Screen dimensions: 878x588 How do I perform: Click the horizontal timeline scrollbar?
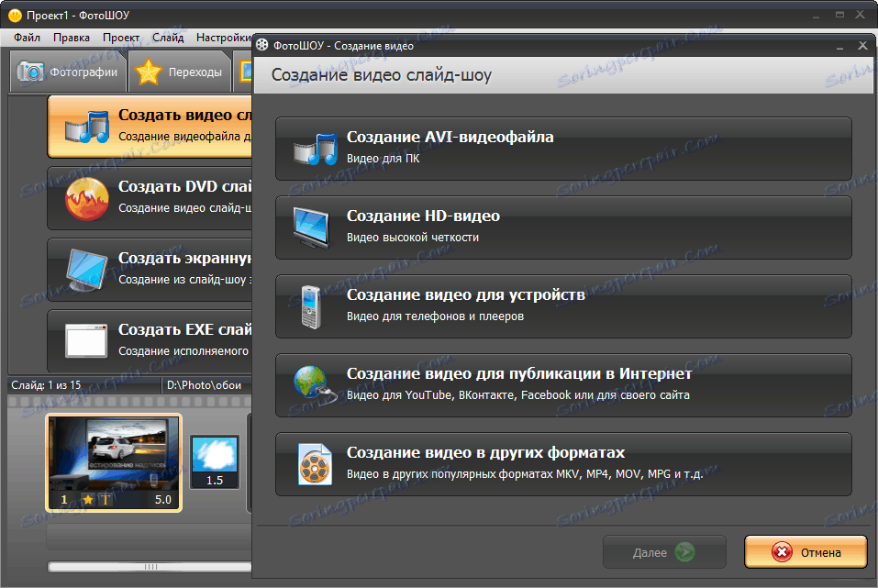(x=150, y=567)
